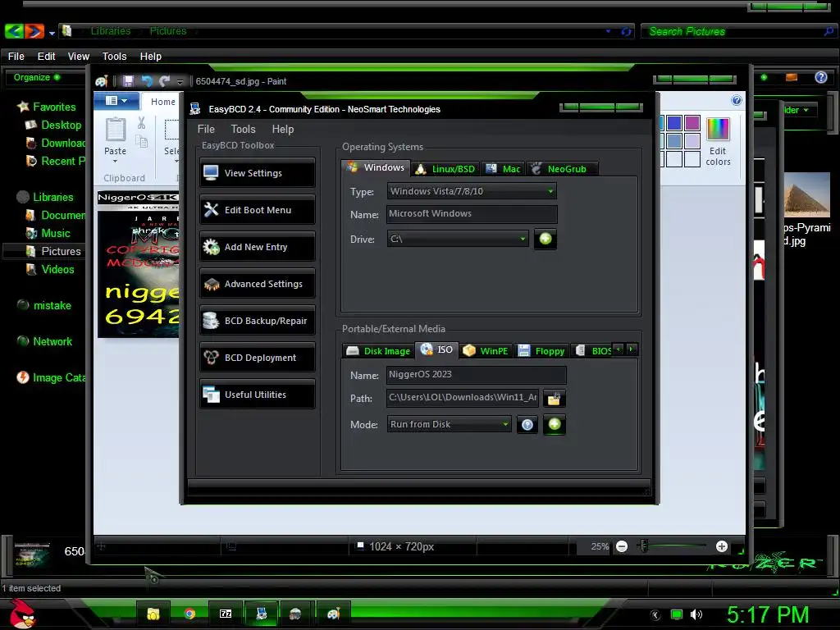Open the Mode dropdown Run from Disk
Screen dimensions: 840x630
coord(449,424)
